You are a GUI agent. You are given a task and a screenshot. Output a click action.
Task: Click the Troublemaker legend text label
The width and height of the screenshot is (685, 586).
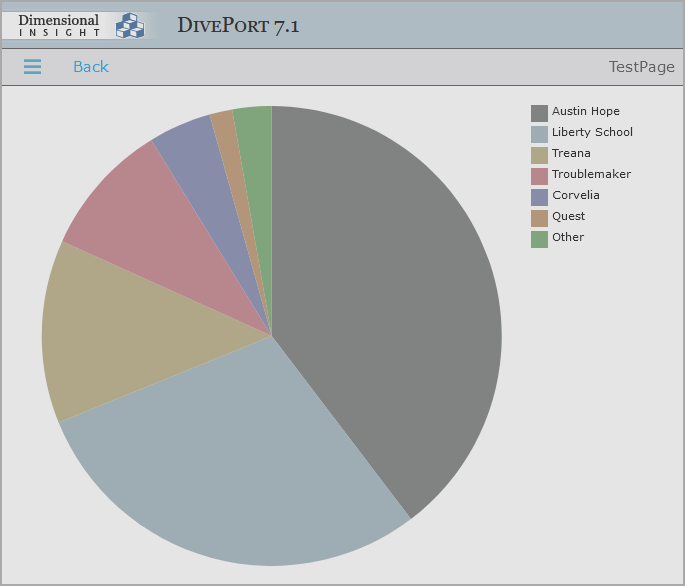[591, 175]
